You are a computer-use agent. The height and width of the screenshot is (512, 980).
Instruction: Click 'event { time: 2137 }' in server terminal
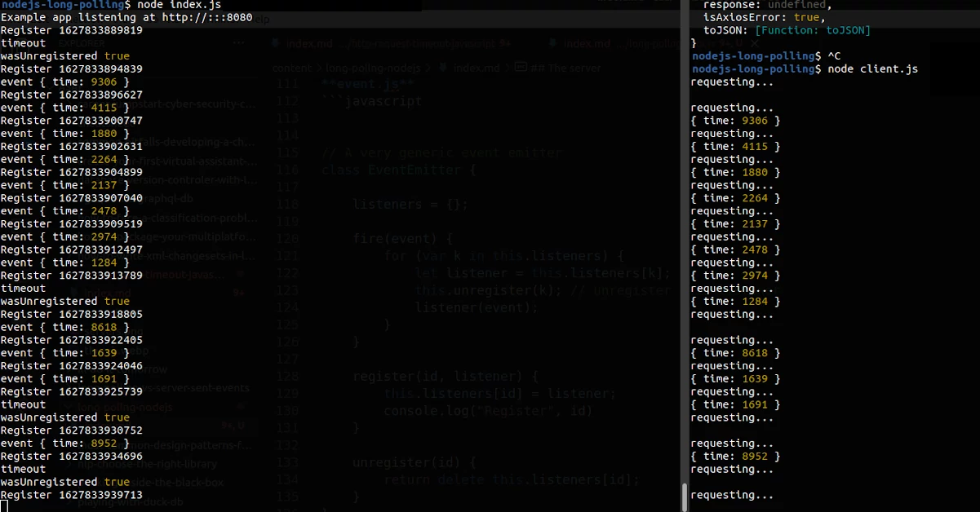65,185
